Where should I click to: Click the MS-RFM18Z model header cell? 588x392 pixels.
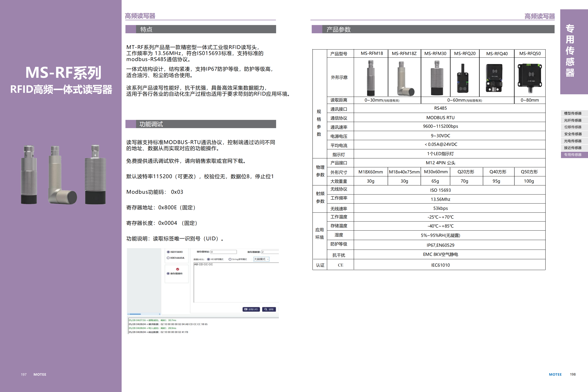tap(404, 54)
